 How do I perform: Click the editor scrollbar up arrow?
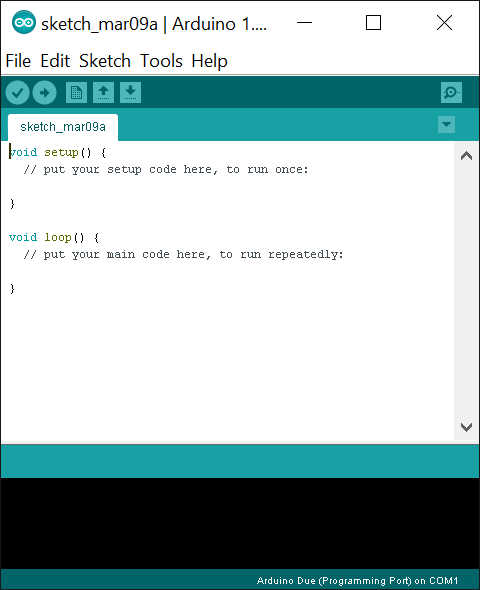coord(466,155)
